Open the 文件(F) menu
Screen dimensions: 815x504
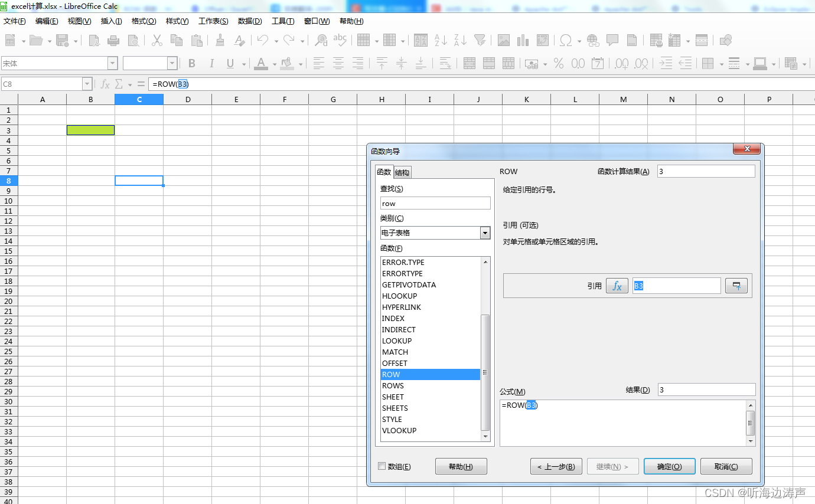15,21
